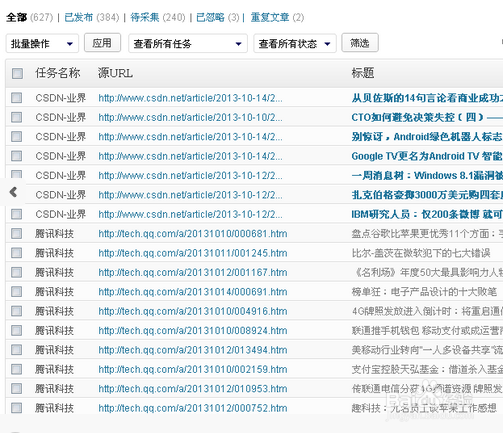Image resolution: width=503 pixels, height=433 pixels.
Task: Check the box for 004916.htm row
Action: [16, 311]
